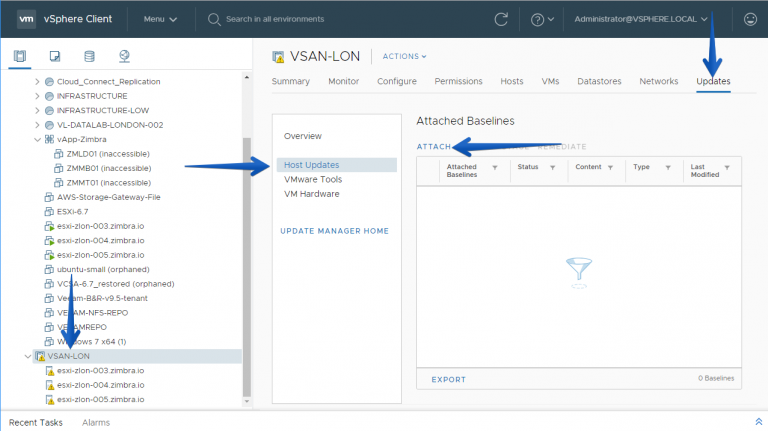Click the vm logo in the header

coord(26,19)
